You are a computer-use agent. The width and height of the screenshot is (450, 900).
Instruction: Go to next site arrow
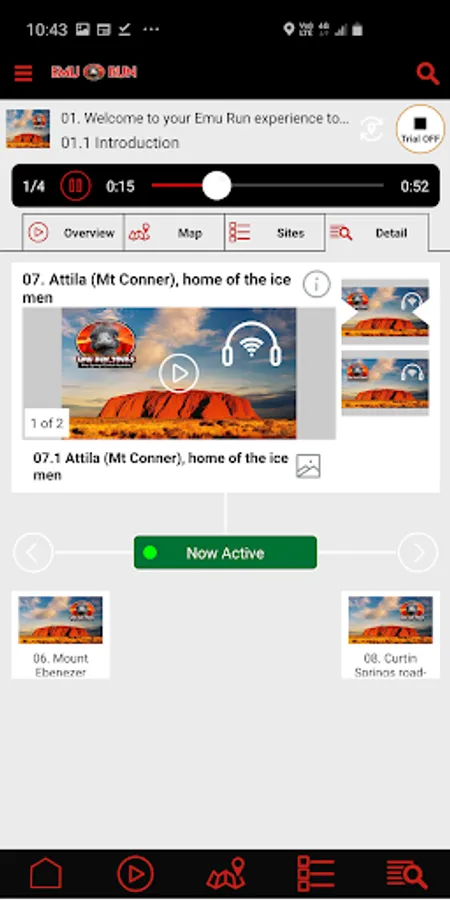pyautogui.click(x=418, y=553)
